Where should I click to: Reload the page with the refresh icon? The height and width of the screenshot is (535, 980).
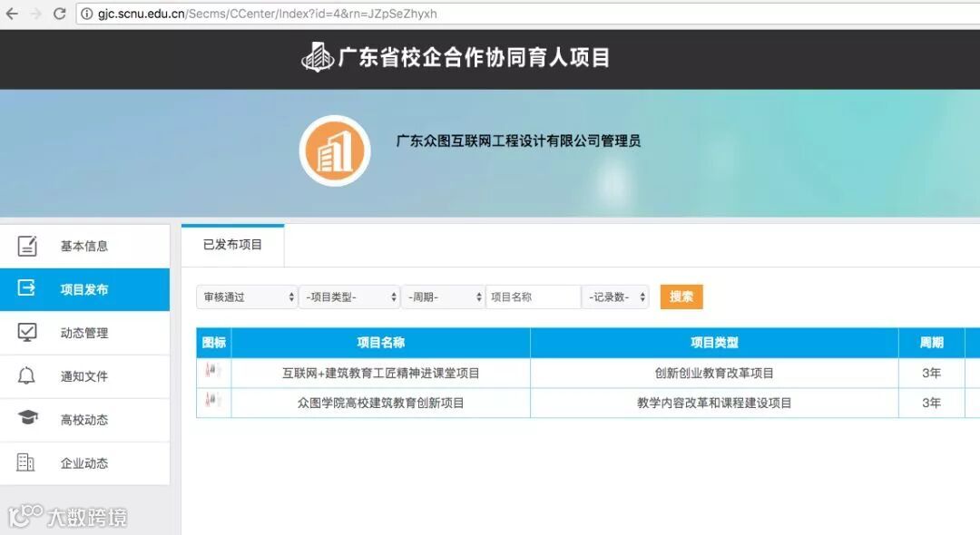point(59,14)
